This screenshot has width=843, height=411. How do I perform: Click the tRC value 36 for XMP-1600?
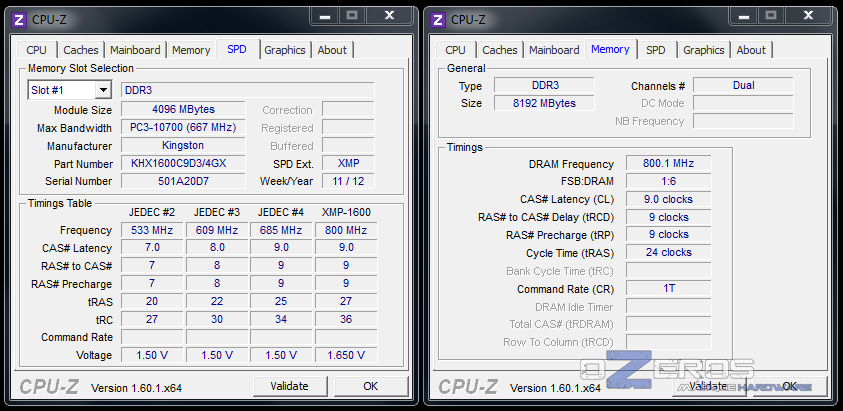click(x=346, y=320)
